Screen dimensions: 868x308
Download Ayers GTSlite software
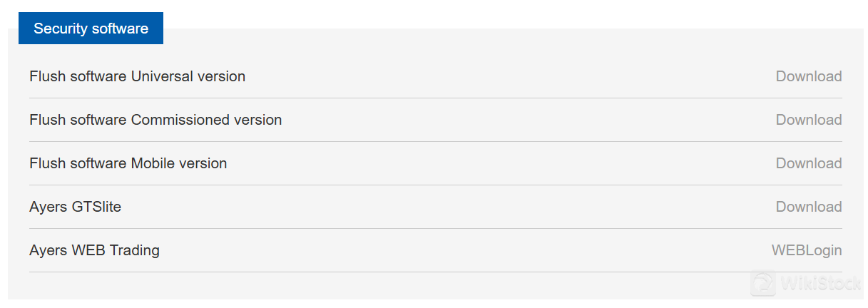tap(809, 207)
